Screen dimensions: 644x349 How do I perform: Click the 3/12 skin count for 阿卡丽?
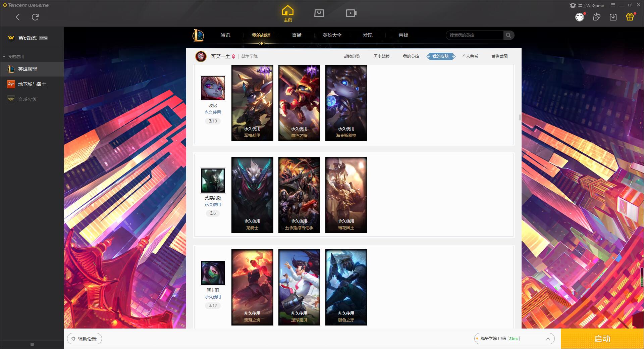[x=213, y=305]
